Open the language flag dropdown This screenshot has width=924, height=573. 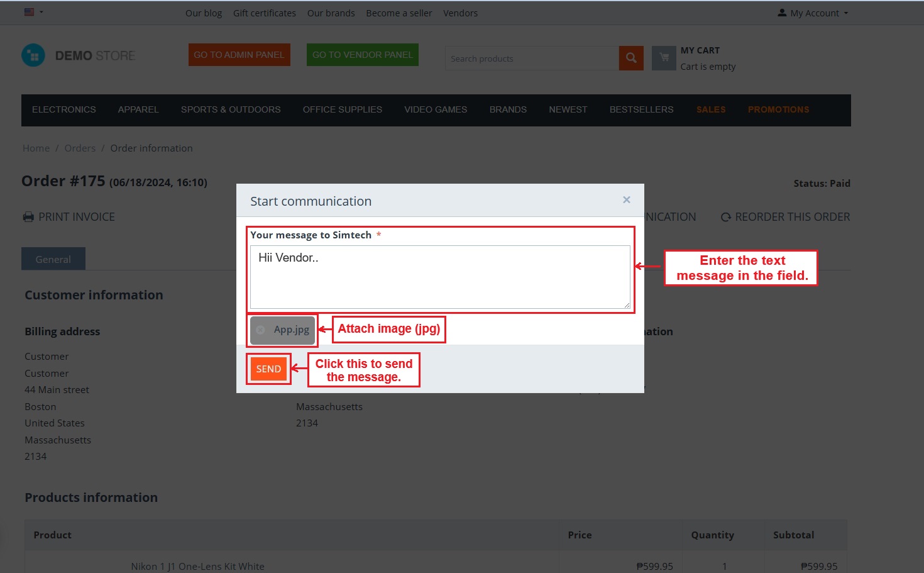click(33, 12)
